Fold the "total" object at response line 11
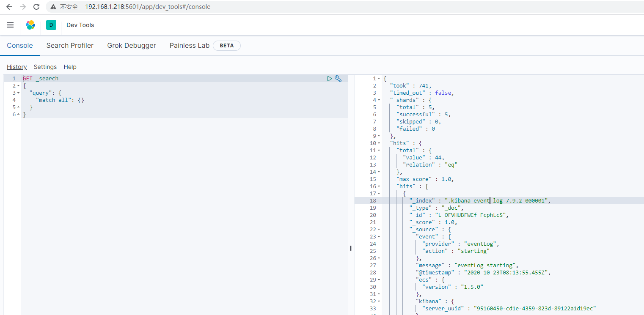Image resolution: width=644 pixels, height=315 pixels. (x=379, y=151)
